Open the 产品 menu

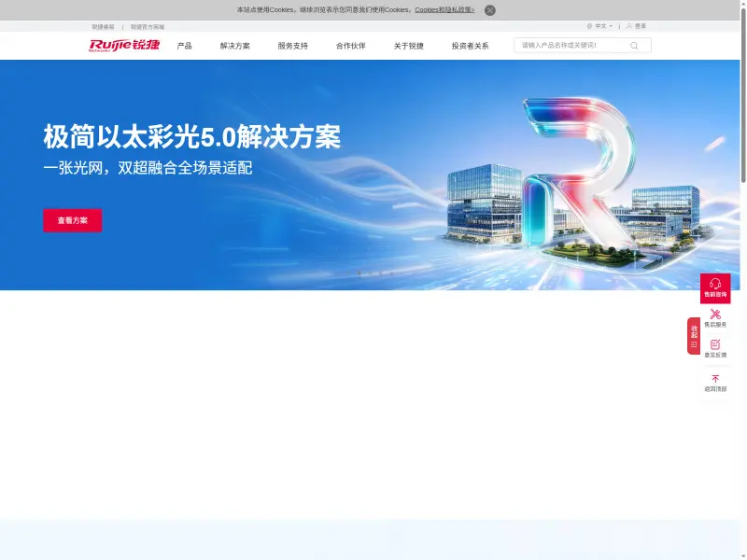184,46
